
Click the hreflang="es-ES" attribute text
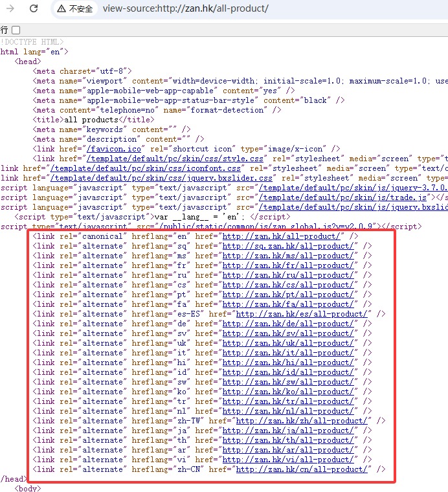coord(168,314)
